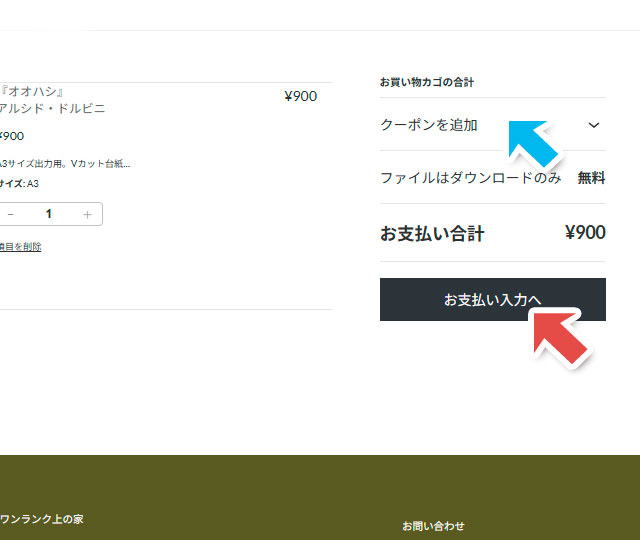Click the ファイルはダウンロードのみ shipping text

470,178
